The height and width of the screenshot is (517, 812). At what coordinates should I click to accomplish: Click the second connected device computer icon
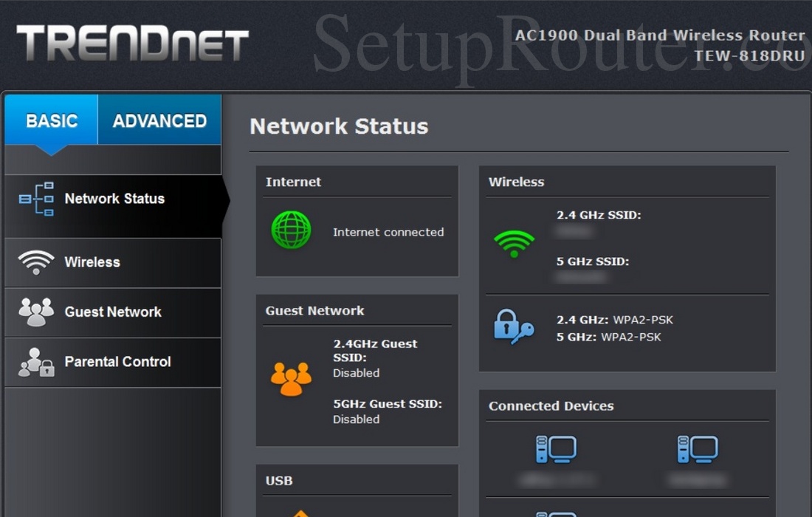click(x=698, y=449)
